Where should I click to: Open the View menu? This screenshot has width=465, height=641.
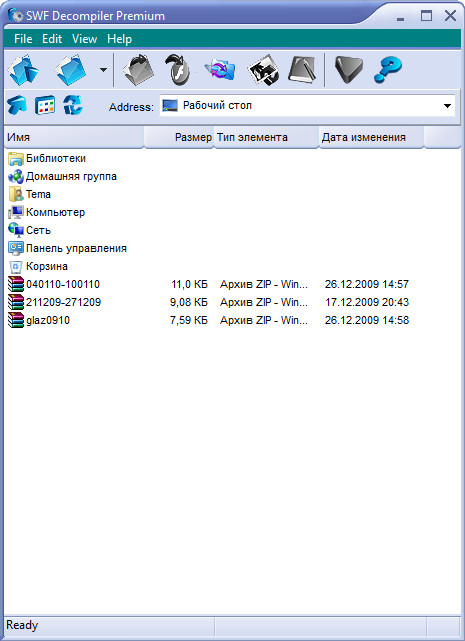click(x=85, y=39)
